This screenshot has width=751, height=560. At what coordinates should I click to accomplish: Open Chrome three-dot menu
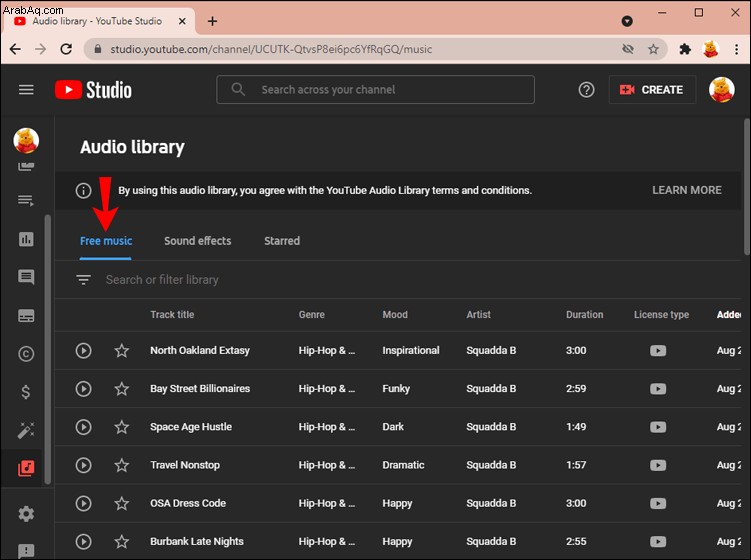point(737,49)
